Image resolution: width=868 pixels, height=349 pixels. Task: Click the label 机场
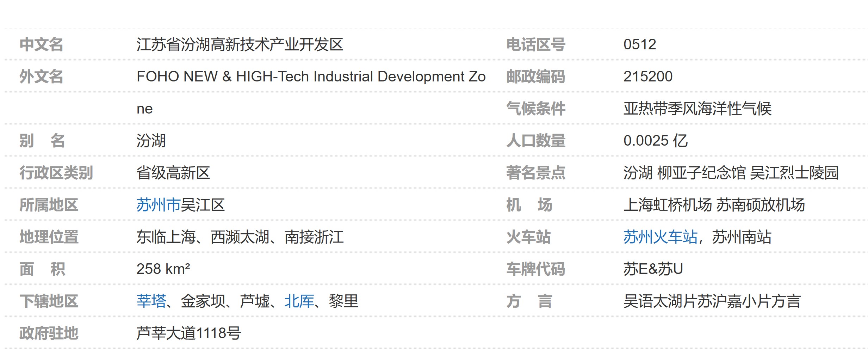click(529, 205)
